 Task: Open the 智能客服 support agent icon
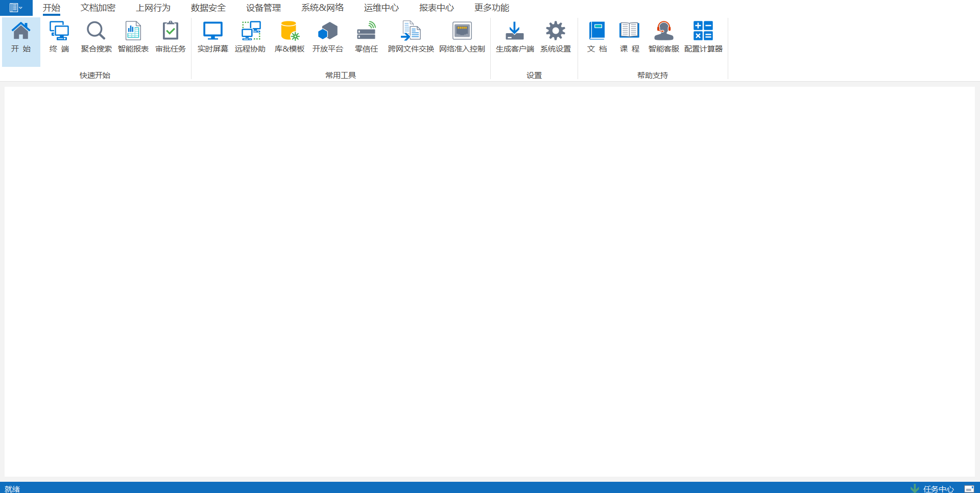(663, 32)
